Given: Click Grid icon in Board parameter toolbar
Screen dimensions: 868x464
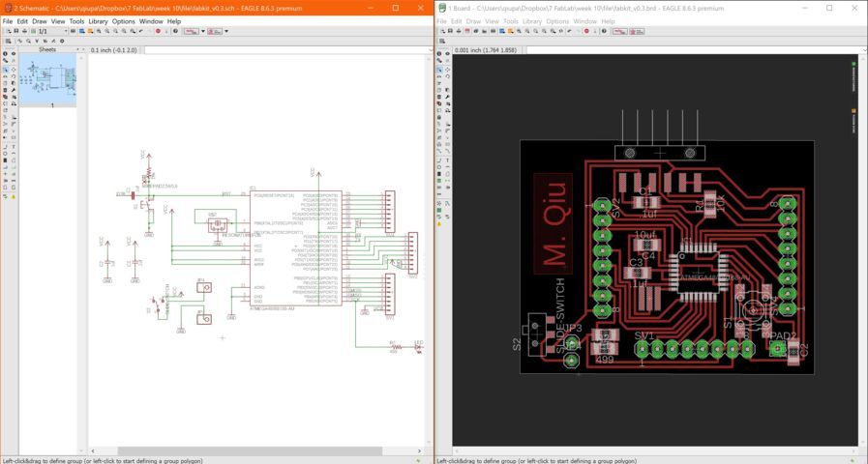Looking at the screenshot, I should pyautogui.click(x=442, y=41).
